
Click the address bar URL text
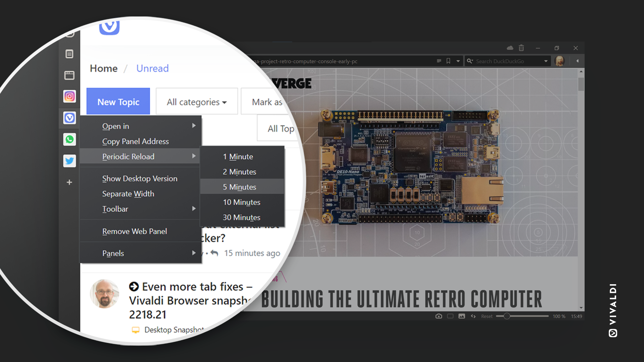coord(305,61)
